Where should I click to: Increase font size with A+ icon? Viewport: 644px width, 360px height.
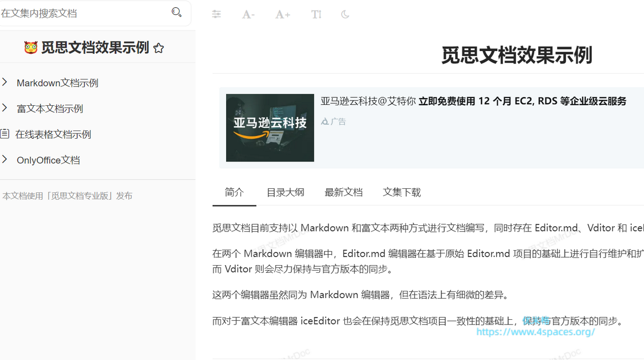coord(282,14)
